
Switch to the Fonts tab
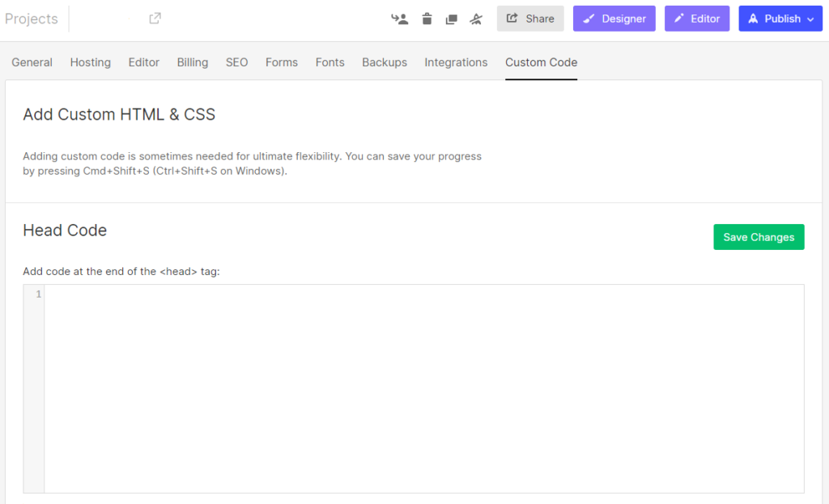coord(330,62)
